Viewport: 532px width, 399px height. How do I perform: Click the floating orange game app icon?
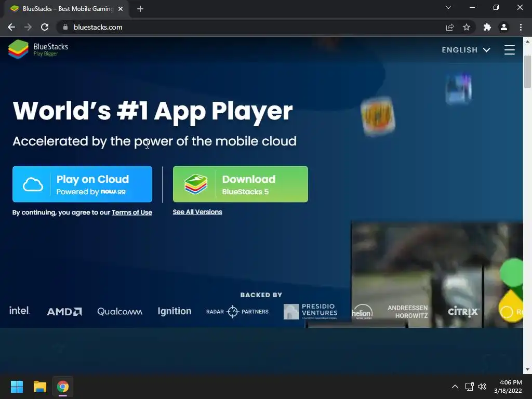click(378, 116)
